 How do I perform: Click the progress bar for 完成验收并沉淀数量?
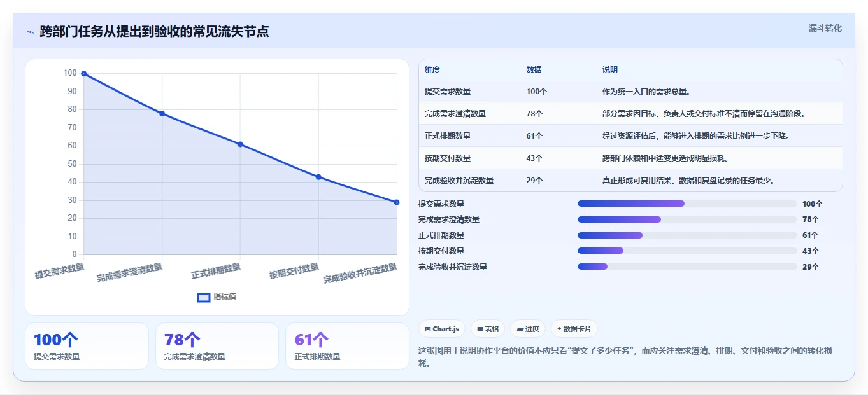point(687,267)
